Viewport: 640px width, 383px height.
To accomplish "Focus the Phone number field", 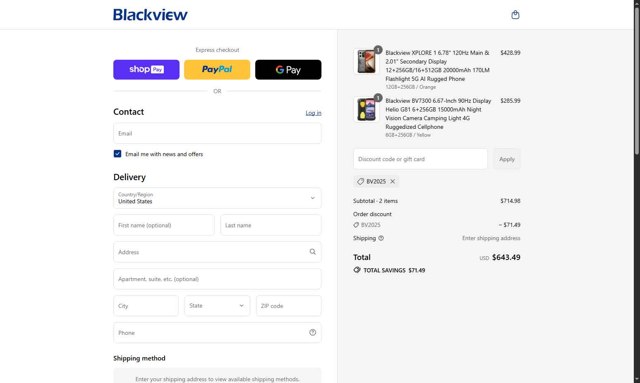I will coord(217,333).
